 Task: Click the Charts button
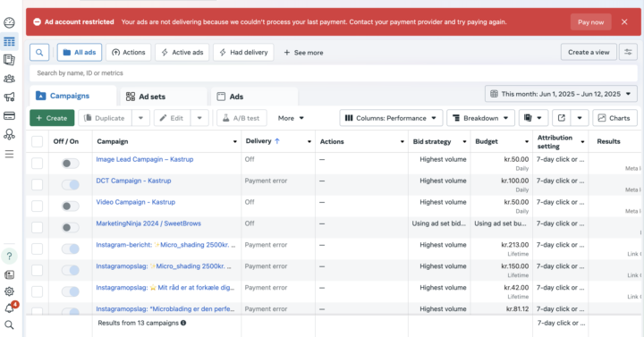point(614,118)
